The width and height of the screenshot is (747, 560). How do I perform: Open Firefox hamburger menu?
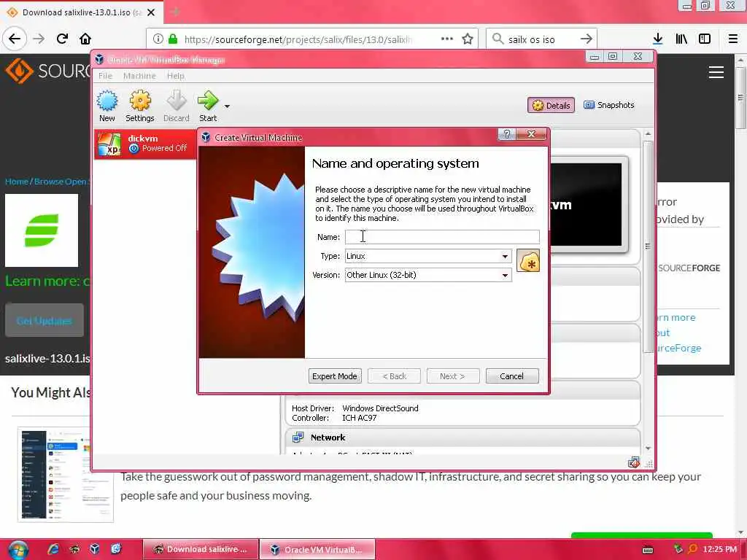coord(733,39)
